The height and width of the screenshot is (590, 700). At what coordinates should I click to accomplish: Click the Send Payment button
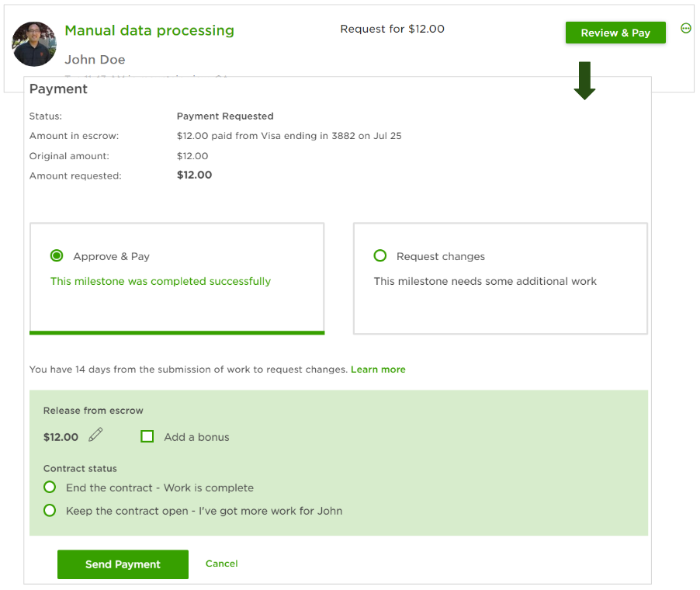pyautogui.click(x=123, y=564)
